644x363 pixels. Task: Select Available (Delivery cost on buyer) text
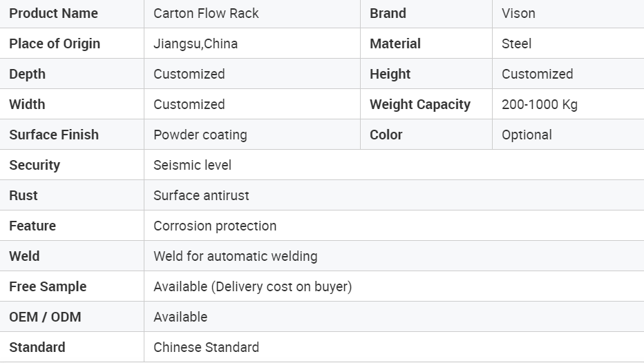tap(253, 286)
